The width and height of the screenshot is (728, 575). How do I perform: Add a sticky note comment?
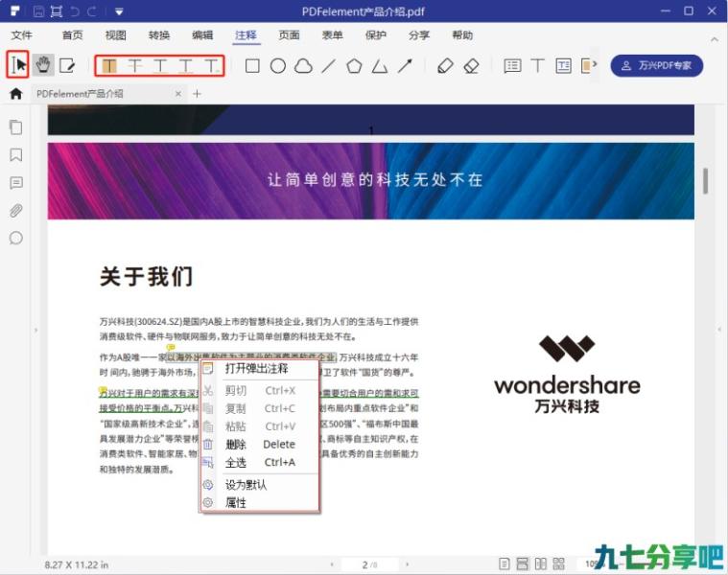point(512,66)
